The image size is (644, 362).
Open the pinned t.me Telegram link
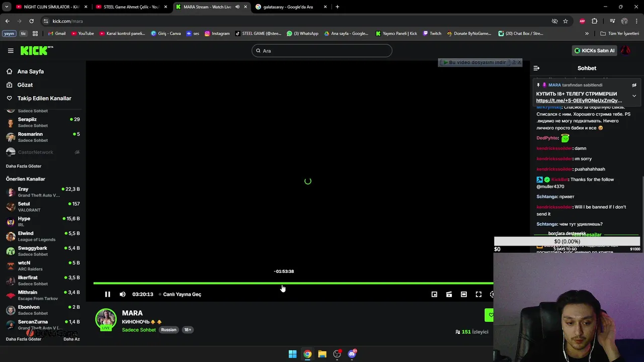[x=579, y=101]
